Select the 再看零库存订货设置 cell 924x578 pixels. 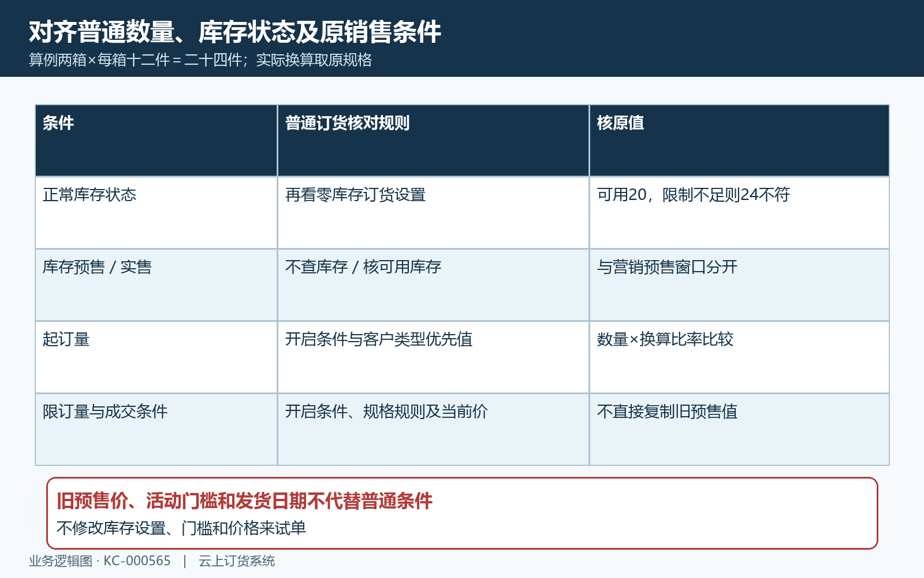point(433,213)
